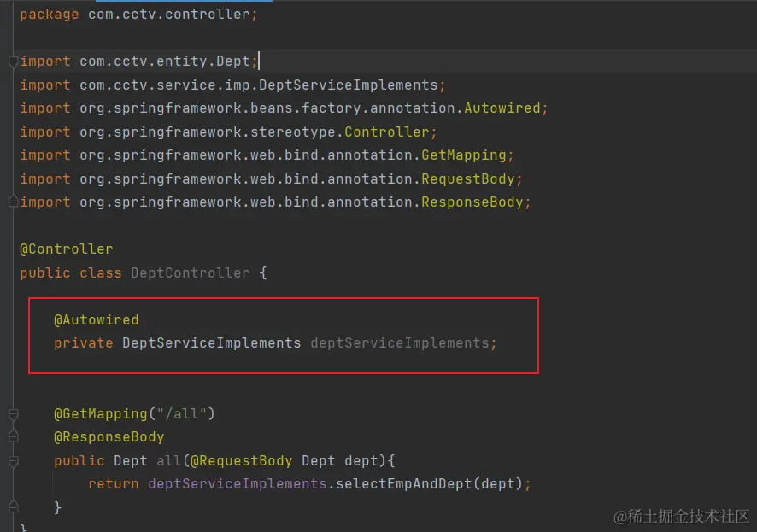Click the import com.cctv.entity.Dept line
The image size is (757, 532).
point(138,61)
